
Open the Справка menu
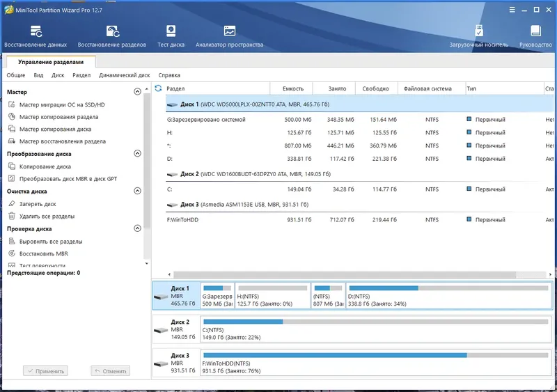tap(169, 75)
